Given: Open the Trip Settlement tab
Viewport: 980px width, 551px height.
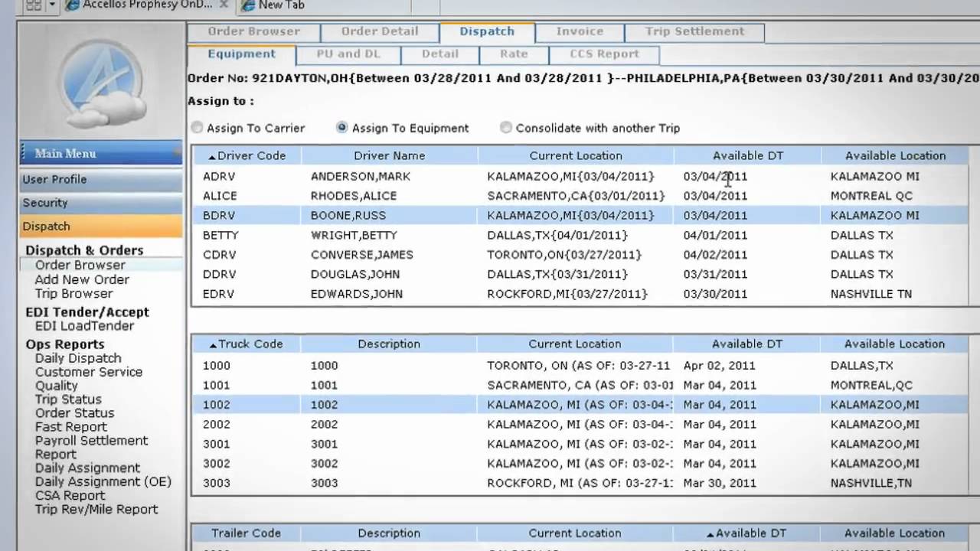Looking at the screenshot, I should (694, 32).
